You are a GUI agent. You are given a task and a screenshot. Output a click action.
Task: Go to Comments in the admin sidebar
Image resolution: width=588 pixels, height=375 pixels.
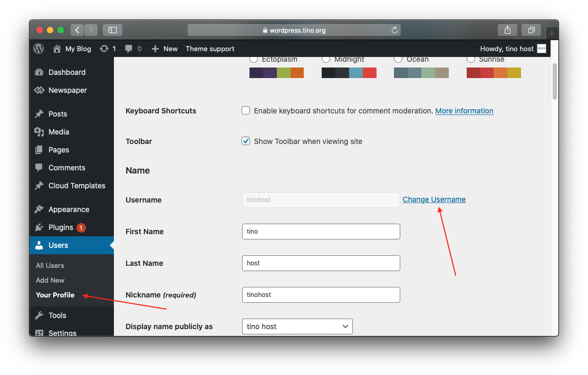tap(65, 167)
